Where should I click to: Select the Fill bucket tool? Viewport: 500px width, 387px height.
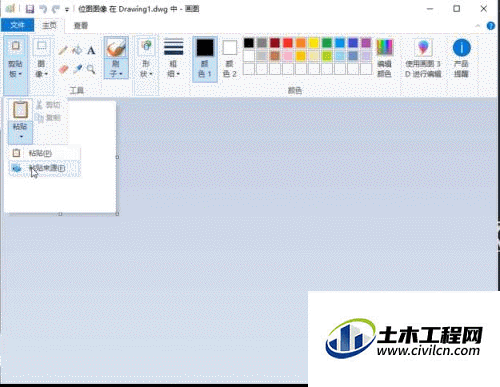click(x=77, y=50)
